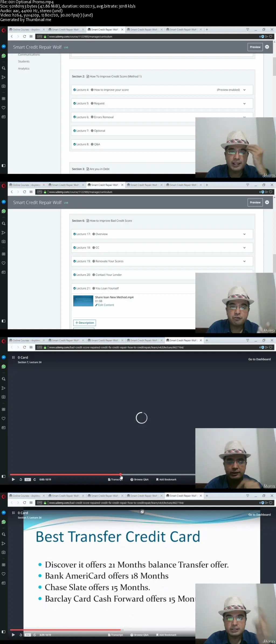Expand the Lecture 5 Request row chevron
This screenshot has width=276, height=644.
[244, 104]
